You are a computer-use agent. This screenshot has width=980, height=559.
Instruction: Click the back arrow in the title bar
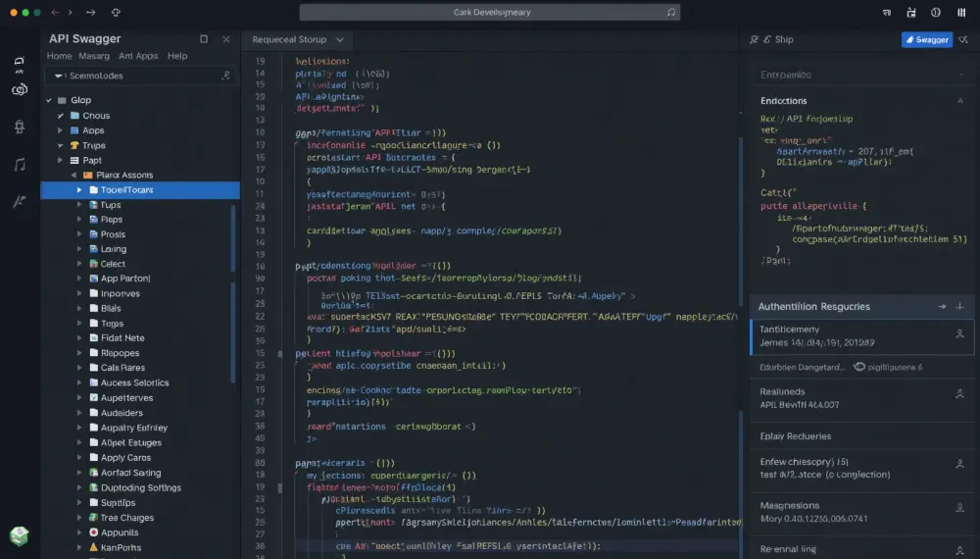55,12
